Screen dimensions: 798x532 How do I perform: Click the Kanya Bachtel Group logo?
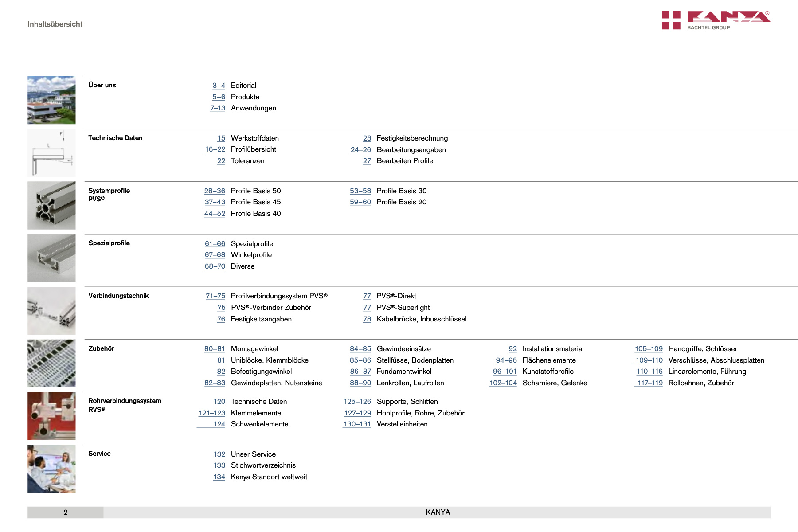click(716, 20)
